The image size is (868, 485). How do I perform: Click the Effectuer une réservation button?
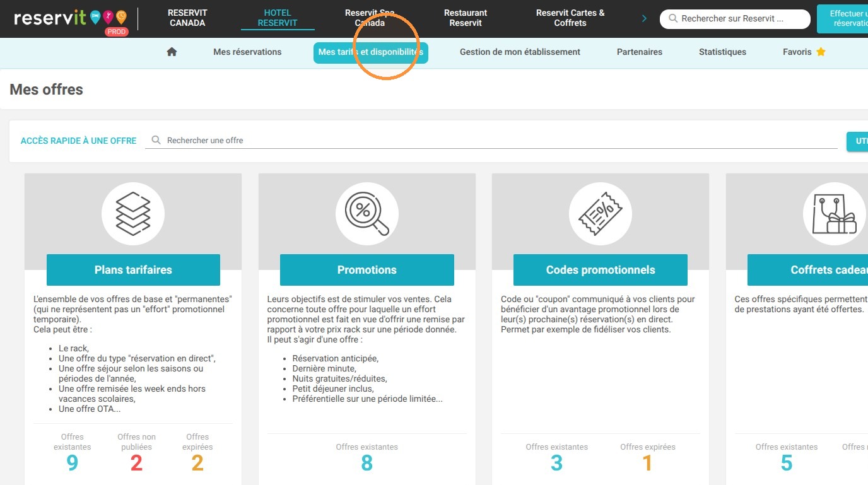[842, 18]
